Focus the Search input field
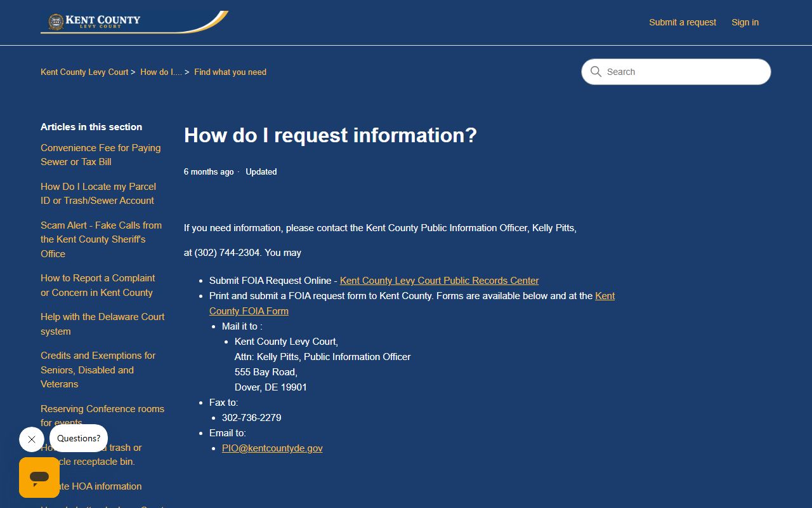Viewport: 812px width, 508px height. pyautogui.click(x=676, y=72)
